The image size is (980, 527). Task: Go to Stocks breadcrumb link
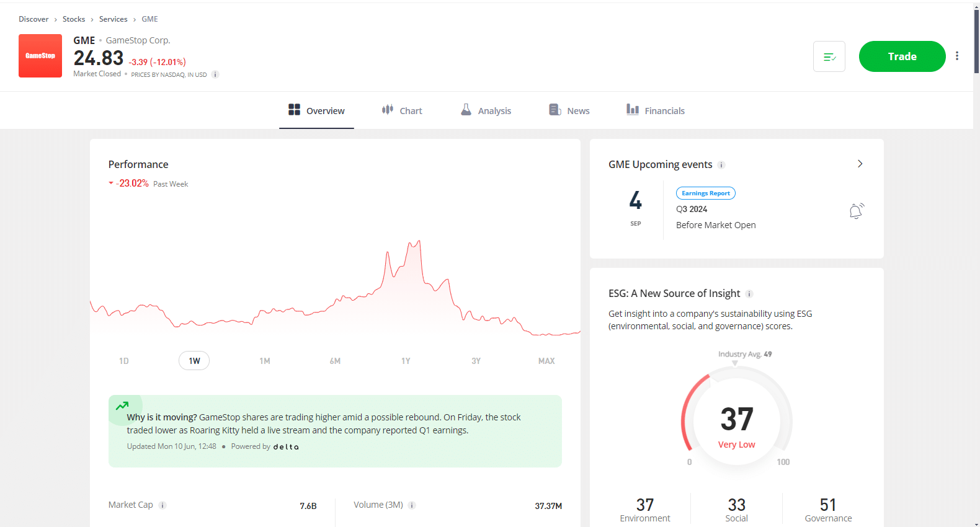pos(74,19)
